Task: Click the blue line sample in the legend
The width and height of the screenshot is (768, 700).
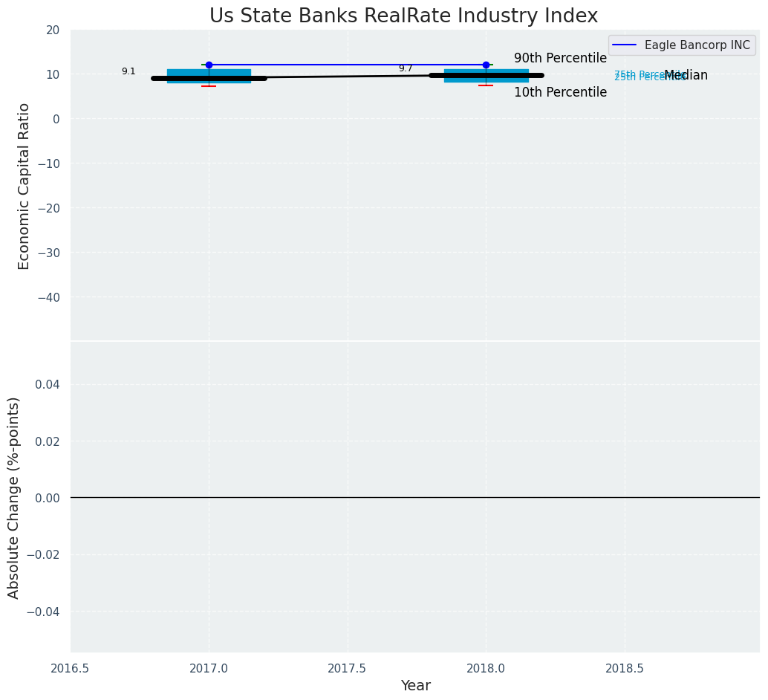Action: [x=625, y=45]
